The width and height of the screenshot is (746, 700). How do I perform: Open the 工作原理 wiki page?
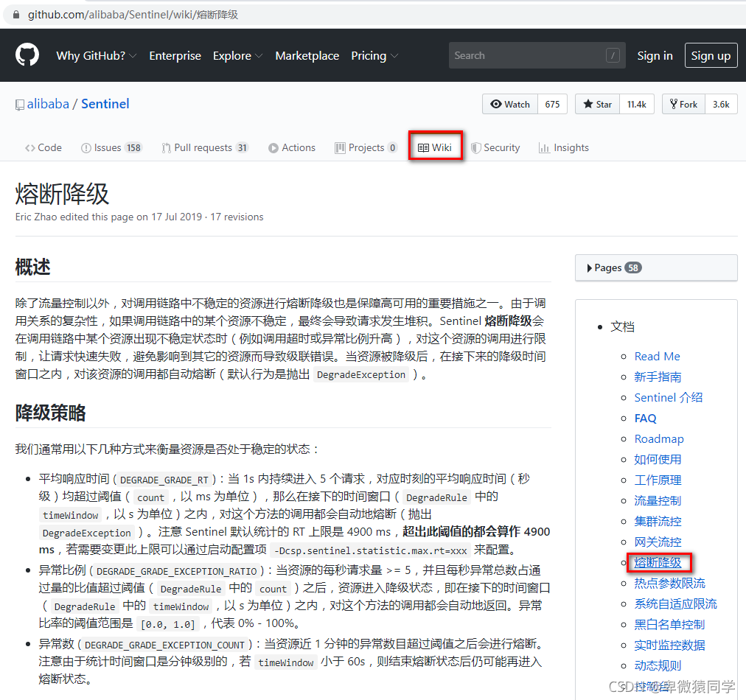pos(658,480)
